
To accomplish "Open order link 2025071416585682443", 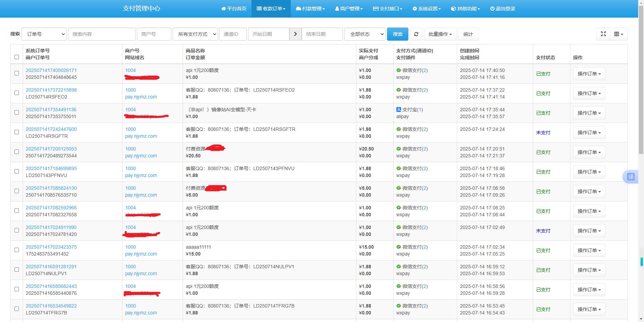I will [51, 286].
